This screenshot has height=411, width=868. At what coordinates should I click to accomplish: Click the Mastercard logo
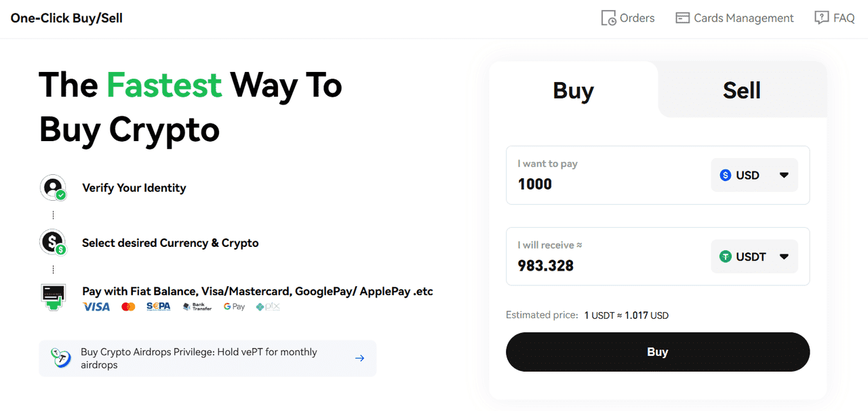tap(128, 307)
